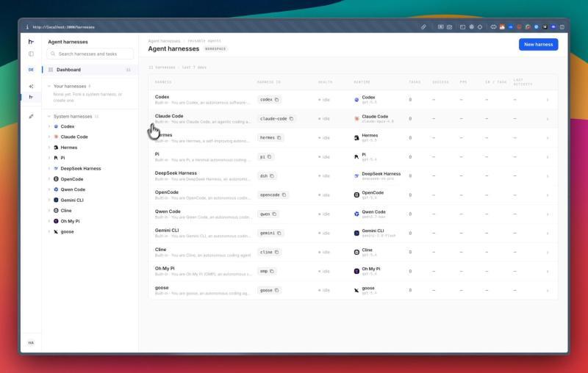Expand the Hermes item in sidebar tree
The height and width of the screenshot is (373, 588).
click(49, 148)
